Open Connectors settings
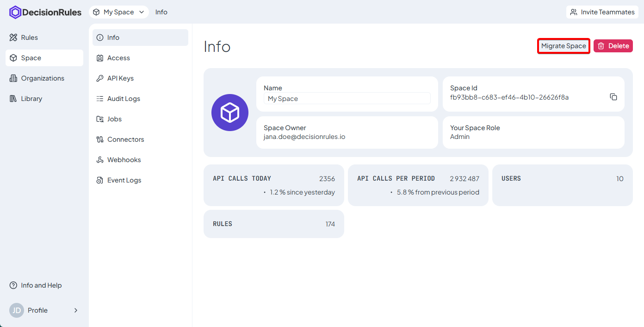This screenshot has width=644, height=327. click(x=125, y=139)
